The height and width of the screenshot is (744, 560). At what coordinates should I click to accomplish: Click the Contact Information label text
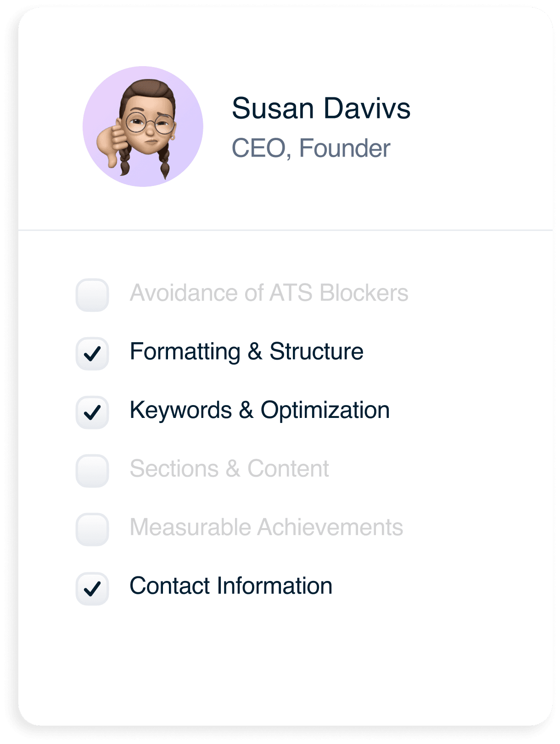pyautogui.click(x=230, y=587)
